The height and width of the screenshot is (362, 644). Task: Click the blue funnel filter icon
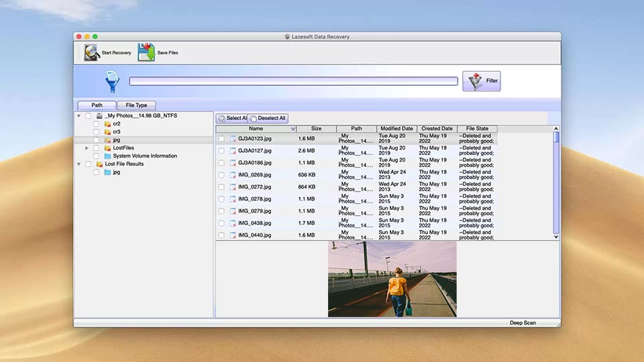coord(112,81)
